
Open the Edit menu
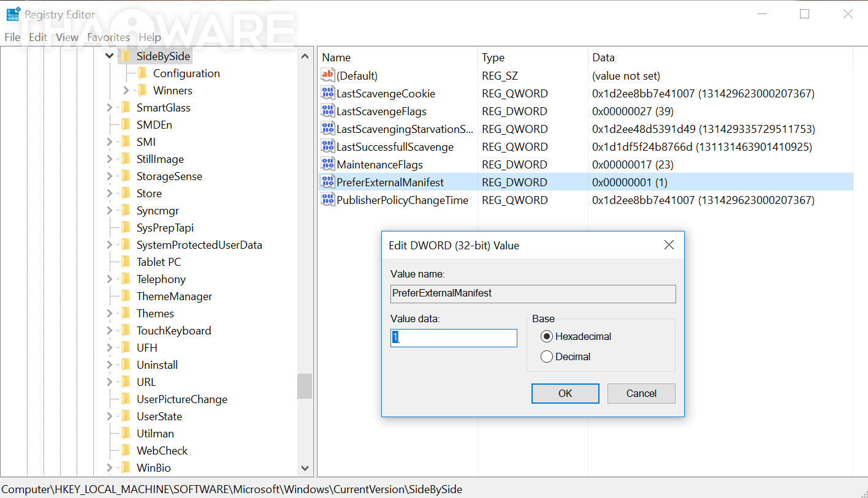point(38,37)
